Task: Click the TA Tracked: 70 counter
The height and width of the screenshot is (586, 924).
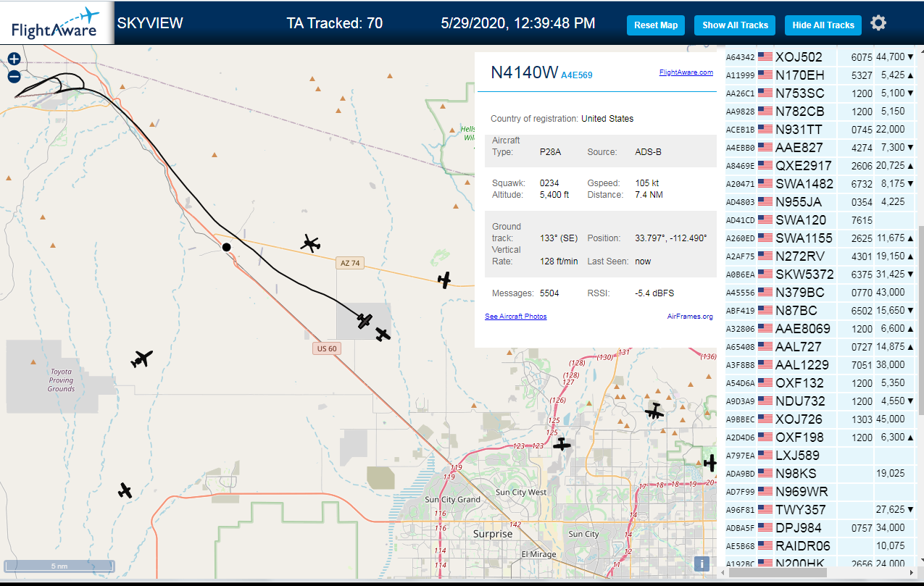Action: pyautogui.click(x=335, y=23)
